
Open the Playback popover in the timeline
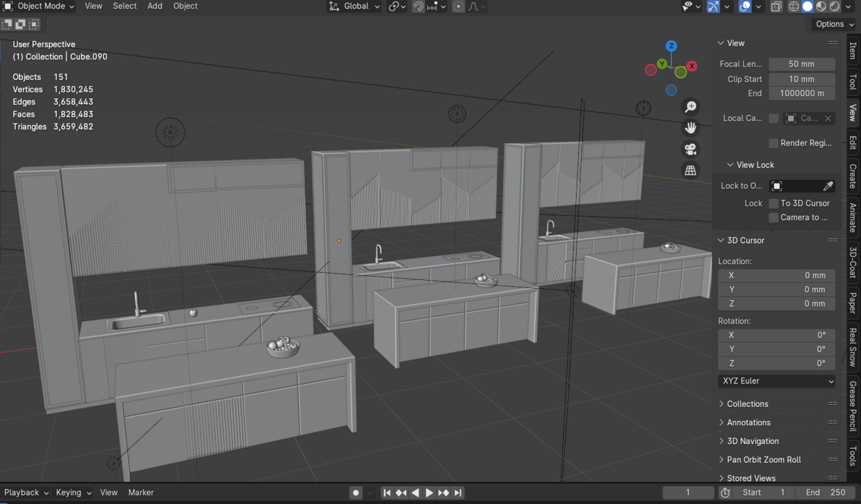(26, 493)
